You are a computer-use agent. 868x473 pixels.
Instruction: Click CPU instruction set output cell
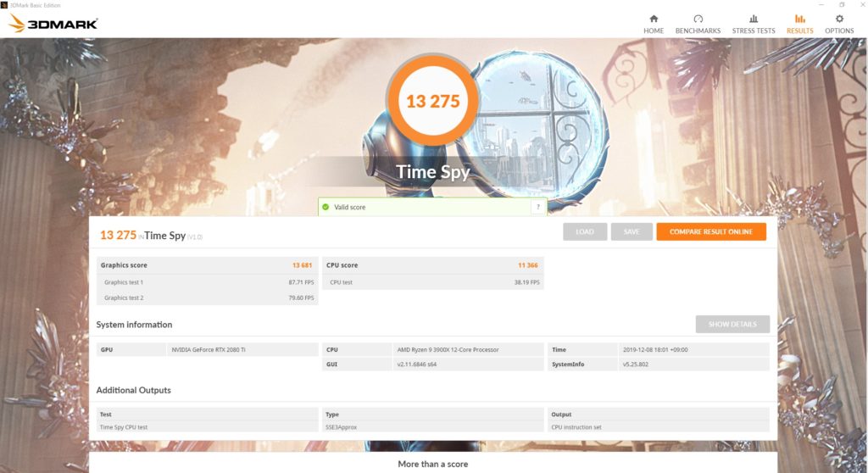(x=576, y=427)
